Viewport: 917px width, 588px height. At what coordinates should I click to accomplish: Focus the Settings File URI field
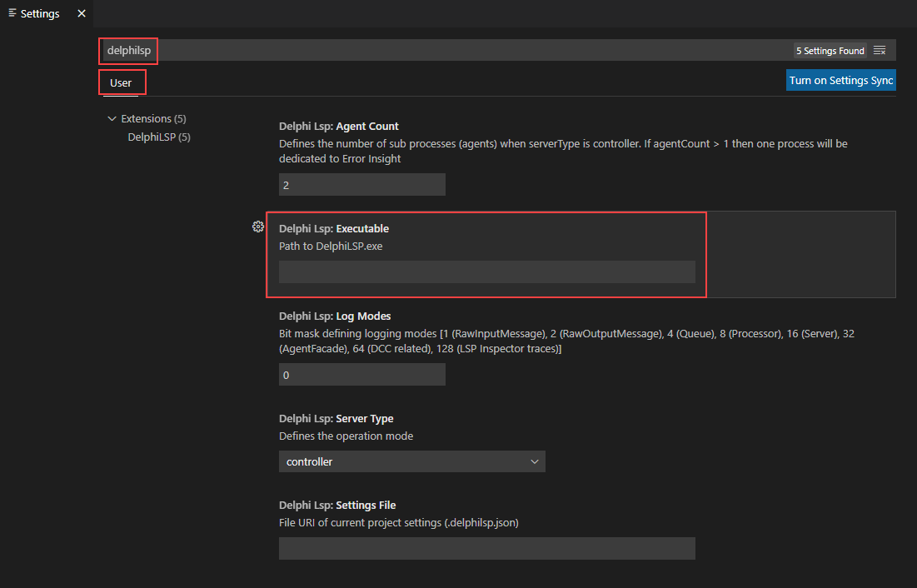(486, 548)
